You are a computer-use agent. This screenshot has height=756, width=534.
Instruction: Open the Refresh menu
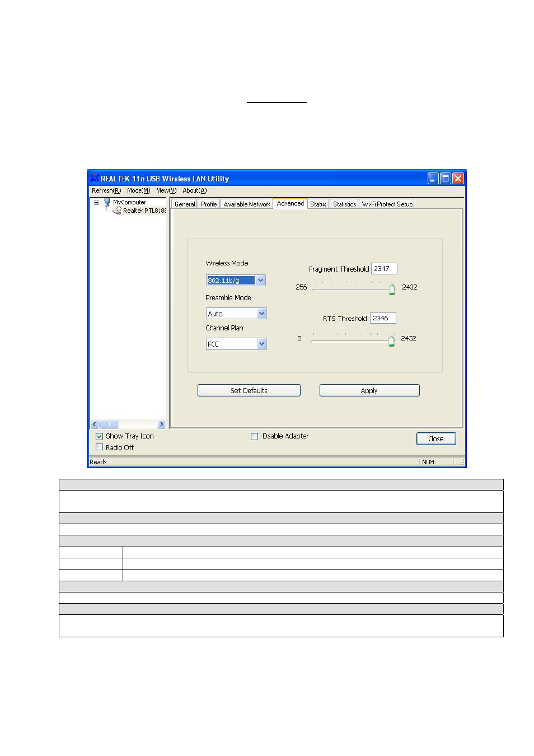pos(106,190)
